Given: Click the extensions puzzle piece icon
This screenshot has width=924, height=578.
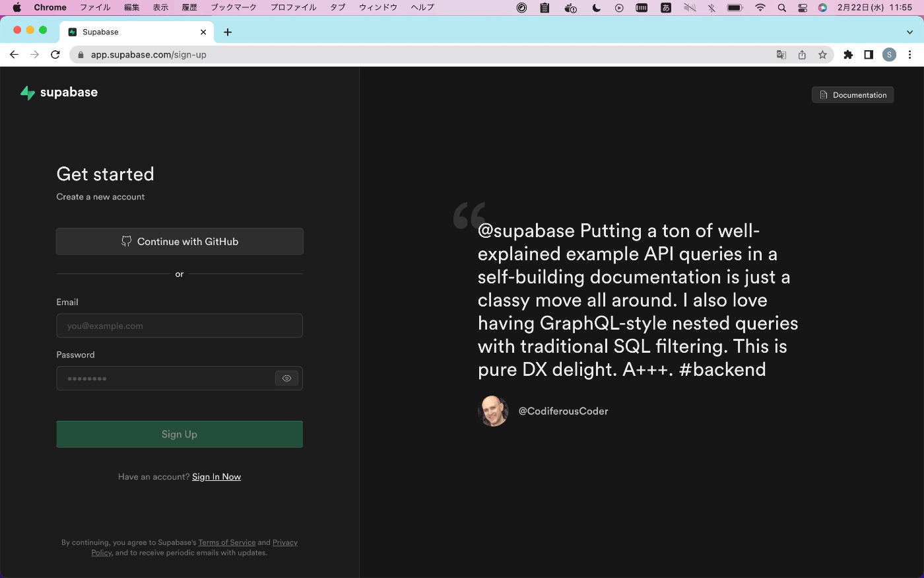Looking at the screenshot, I should tap(848, 55).
